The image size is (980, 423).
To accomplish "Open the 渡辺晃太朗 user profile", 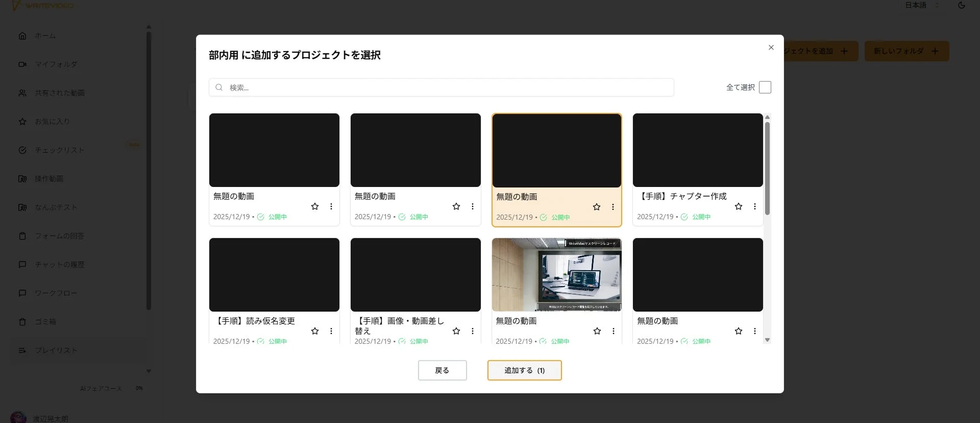I will [x=40, y=418].
